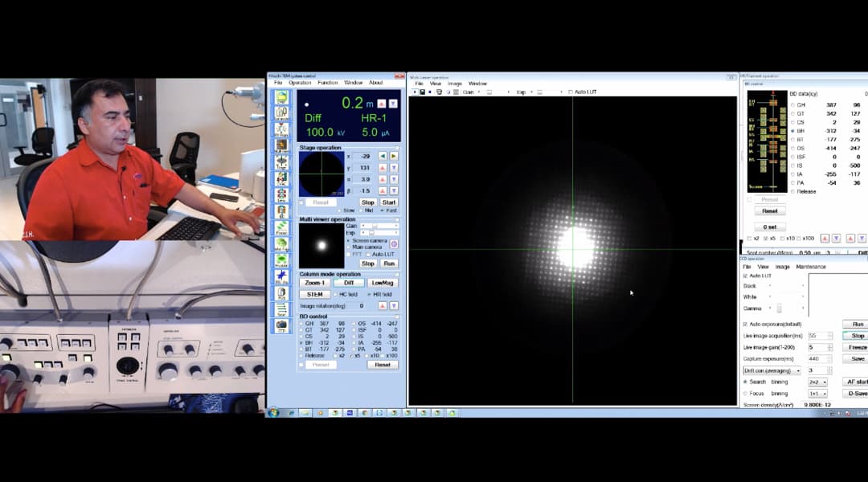Increase image rotation with the red up arrow

383,305
